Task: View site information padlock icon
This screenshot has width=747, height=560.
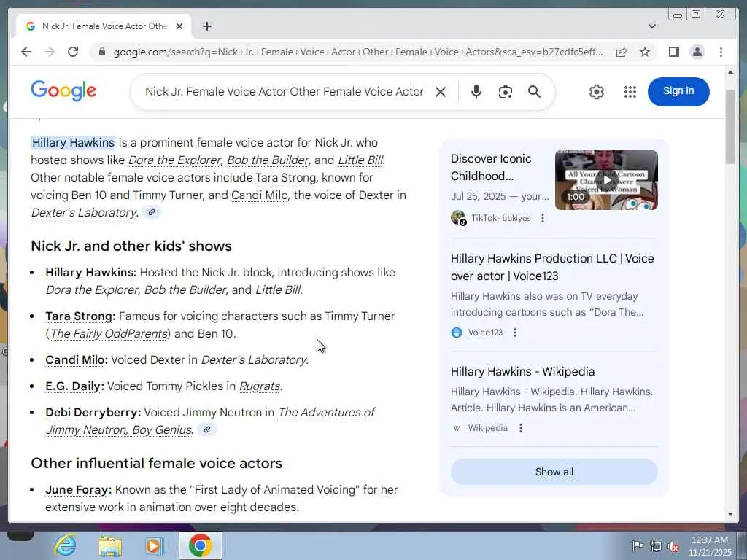Action: pos(102,52)
